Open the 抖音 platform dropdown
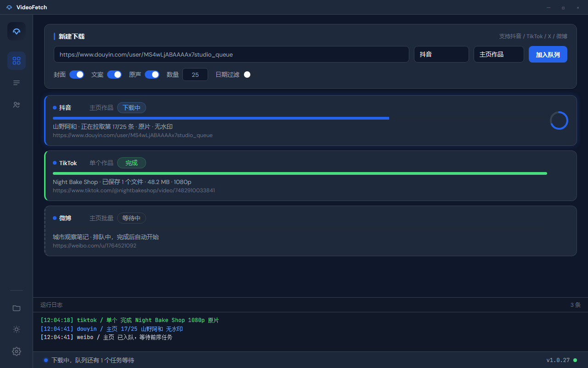This screenshot has height=368, width=588. [441, 54]
